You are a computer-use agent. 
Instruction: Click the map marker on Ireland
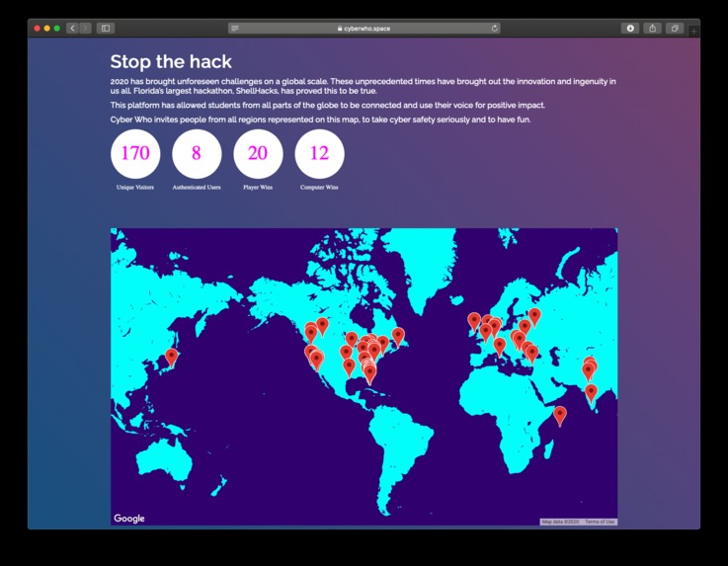(x=473, y=323)
